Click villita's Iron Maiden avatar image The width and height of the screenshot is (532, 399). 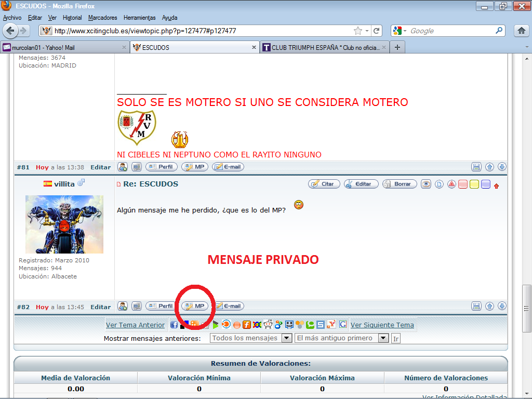64,224
